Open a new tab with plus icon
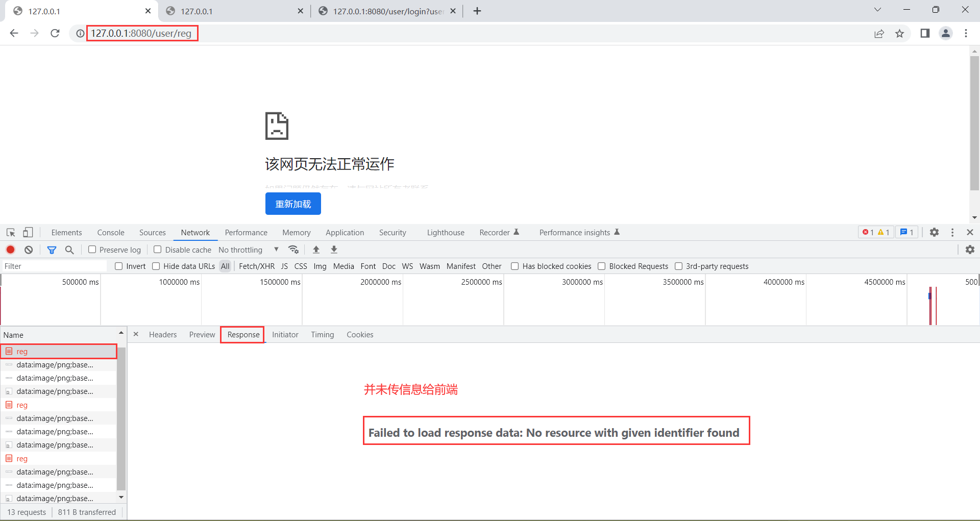 (x=477, y=11)
